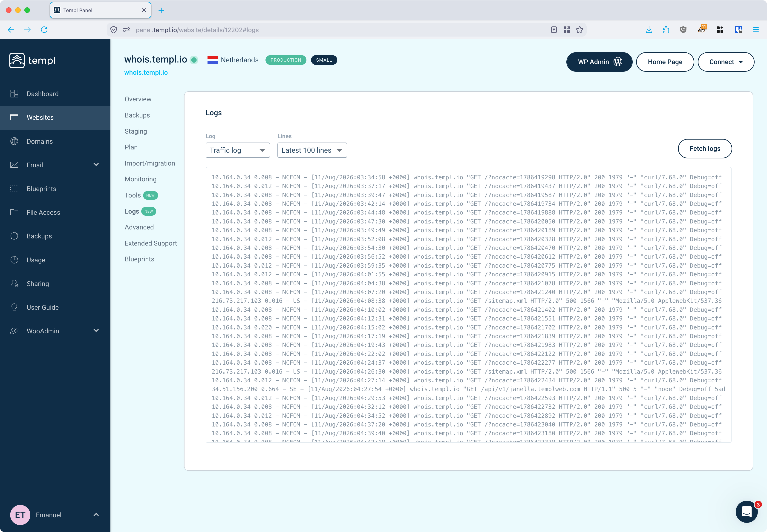The width and height of the screenshot is (767, 532).
Task: Click the tracking protection shield icon
Action: (x=114, y=30)
